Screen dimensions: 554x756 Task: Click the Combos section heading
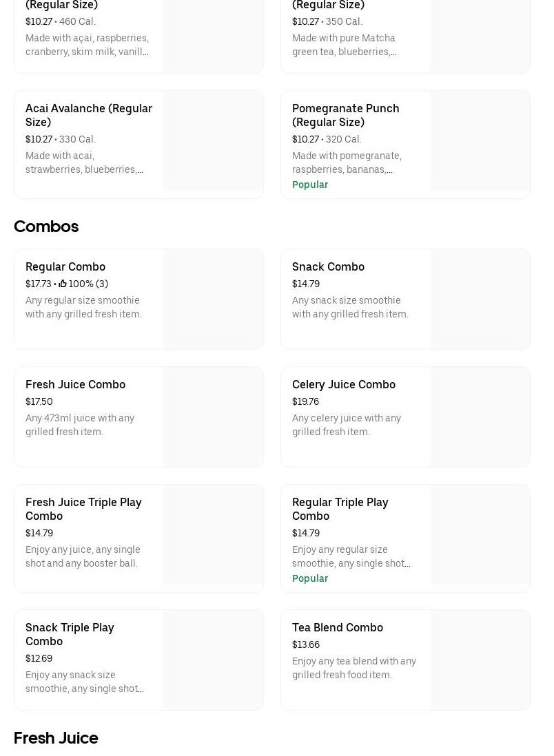coord(46,227)
